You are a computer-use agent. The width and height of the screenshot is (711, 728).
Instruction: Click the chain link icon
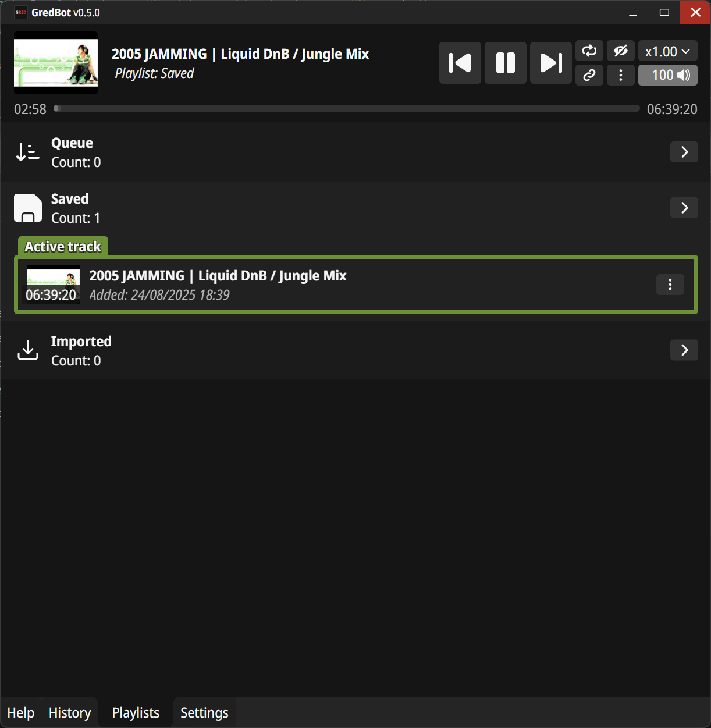(589, 75)
